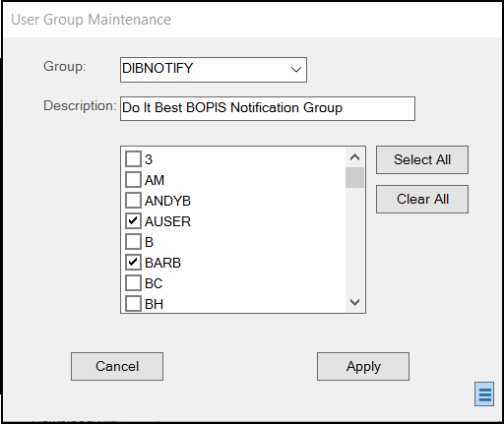The height and width of the screenshot is (424, 504).
Task: Click the user list scrollbar thumb
Action: tap(354, 177)
